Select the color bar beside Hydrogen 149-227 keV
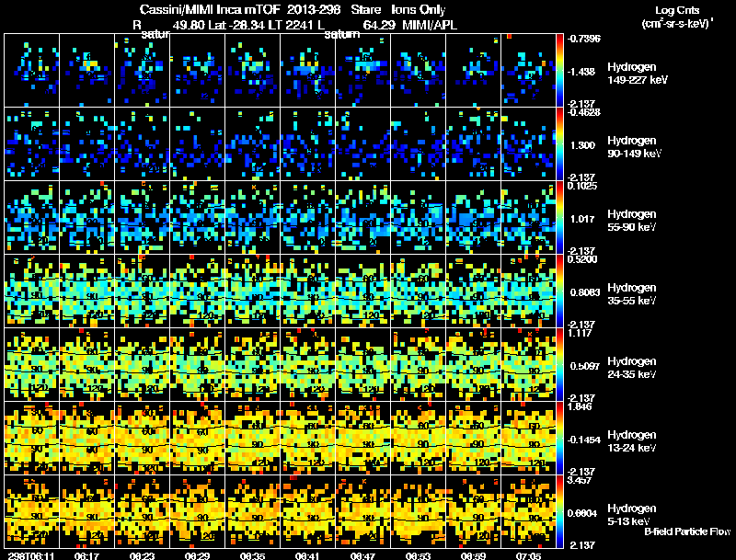The image size is (736, 560). [559, 71]
